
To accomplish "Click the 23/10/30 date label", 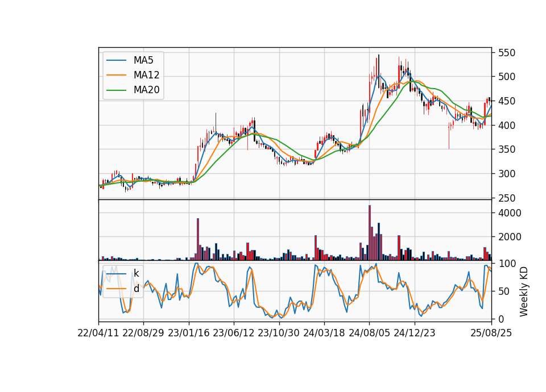I will coord(279,333).
